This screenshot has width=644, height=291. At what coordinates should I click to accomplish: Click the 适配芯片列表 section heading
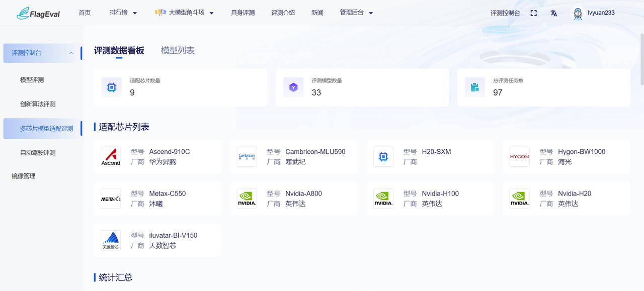(x=124, y=127)
